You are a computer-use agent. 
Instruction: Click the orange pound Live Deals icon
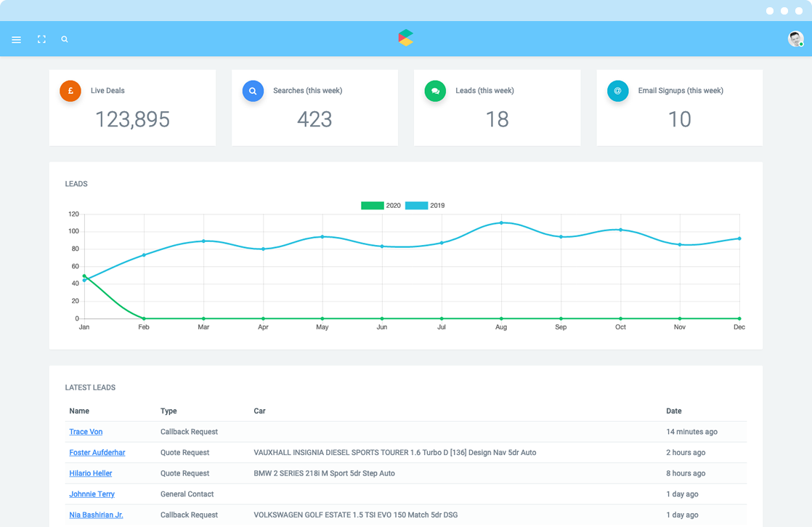(x=70, y=91)
